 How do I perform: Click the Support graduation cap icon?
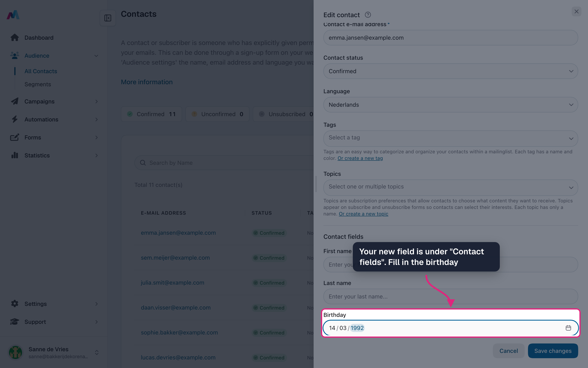click(x=14, y=322)
